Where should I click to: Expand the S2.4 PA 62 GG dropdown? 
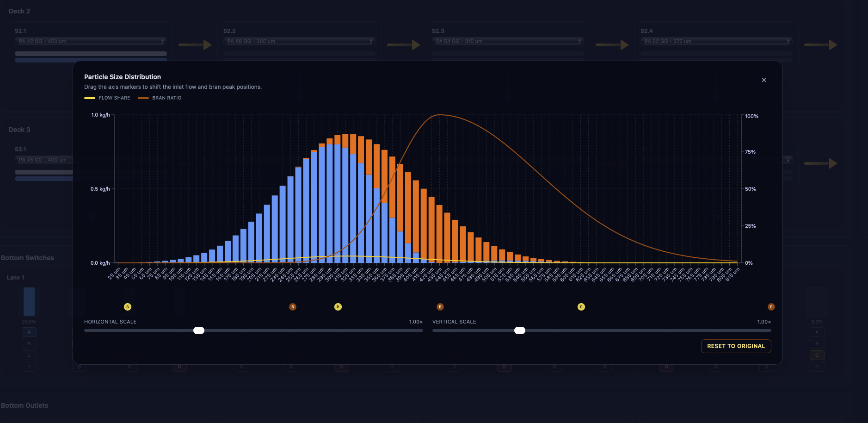pos(716,41)
